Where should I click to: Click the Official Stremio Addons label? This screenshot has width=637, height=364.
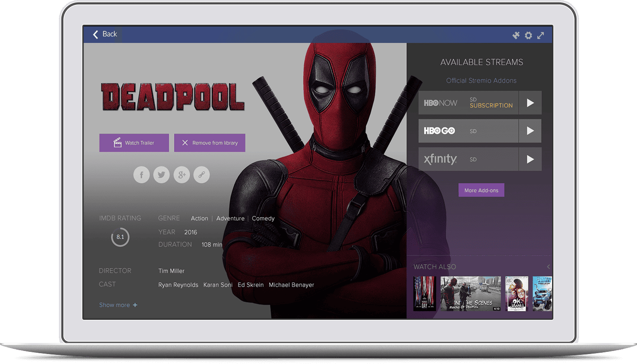481,81
